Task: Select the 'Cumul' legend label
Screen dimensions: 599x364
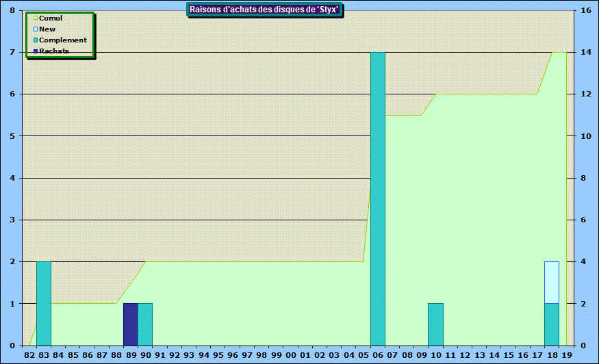Action: pyautogui.click(x=51, y=18)
